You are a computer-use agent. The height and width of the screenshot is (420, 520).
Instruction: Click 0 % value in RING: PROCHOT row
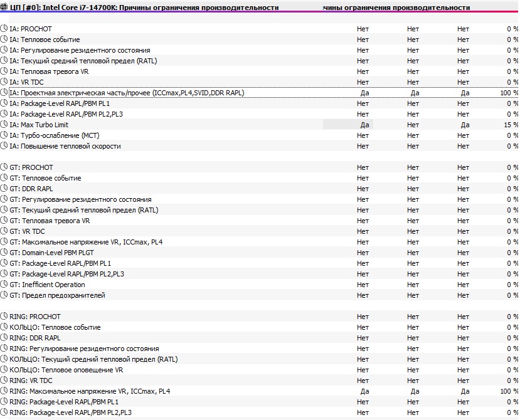click(512, 317)
